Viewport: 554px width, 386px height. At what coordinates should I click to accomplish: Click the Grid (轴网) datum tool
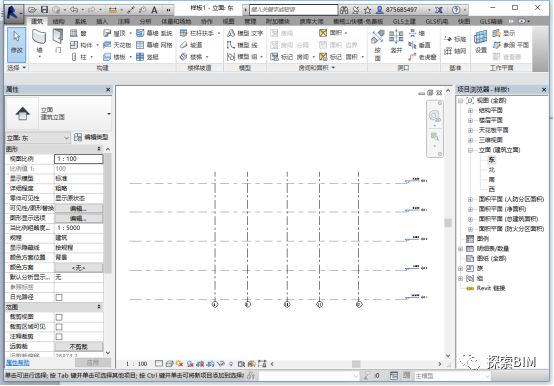coord(455,51)
